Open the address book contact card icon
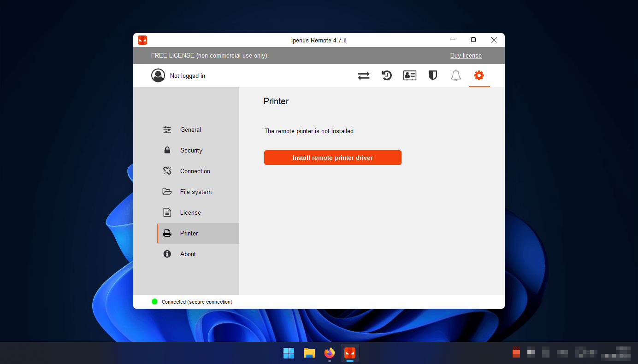 (x=410, y=76)
